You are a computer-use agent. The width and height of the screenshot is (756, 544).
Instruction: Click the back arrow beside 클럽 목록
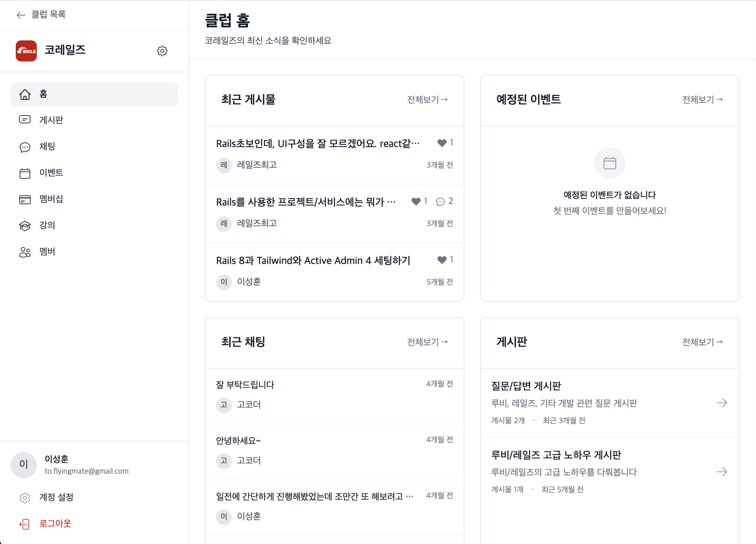tap(21, 15)
